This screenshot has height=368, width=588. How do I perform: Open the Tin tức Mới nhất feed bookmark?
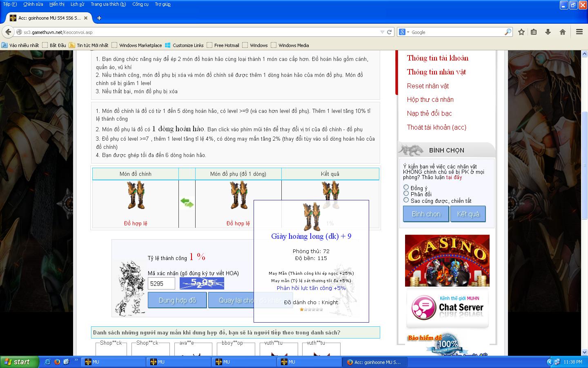(89, 45)
